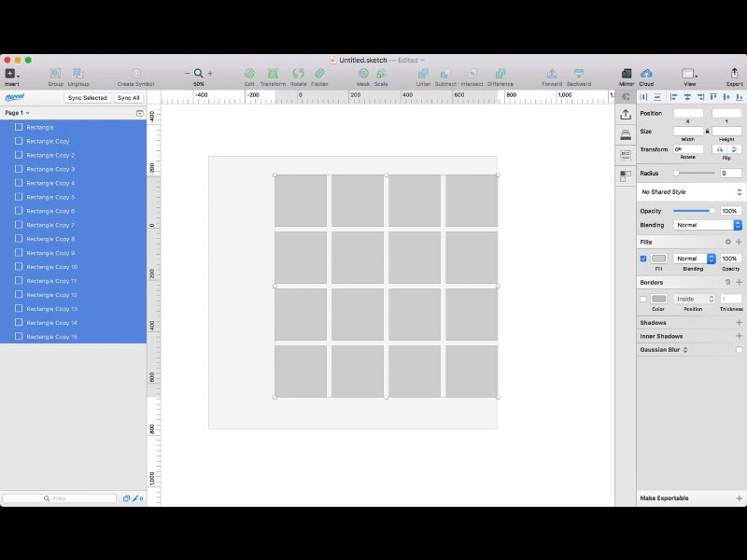
Task: Click the Flatten toolbar icon
Action: (x=319, y=74)
